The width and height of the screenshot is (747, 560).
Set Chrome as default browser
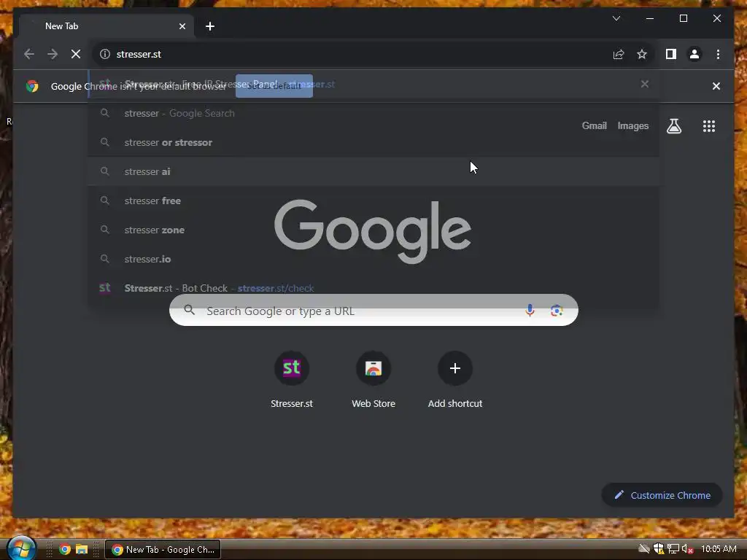(274, 86)
